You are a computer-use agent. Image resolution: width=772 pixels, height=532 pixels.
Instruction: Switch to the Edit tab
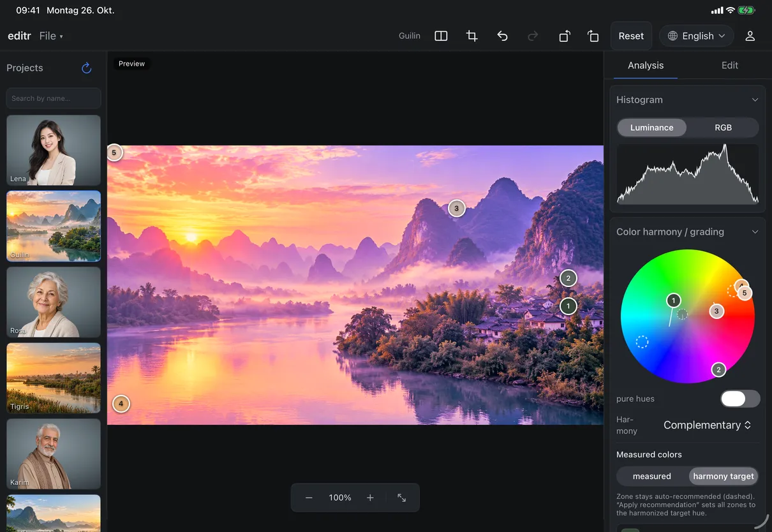pos(730,66)
